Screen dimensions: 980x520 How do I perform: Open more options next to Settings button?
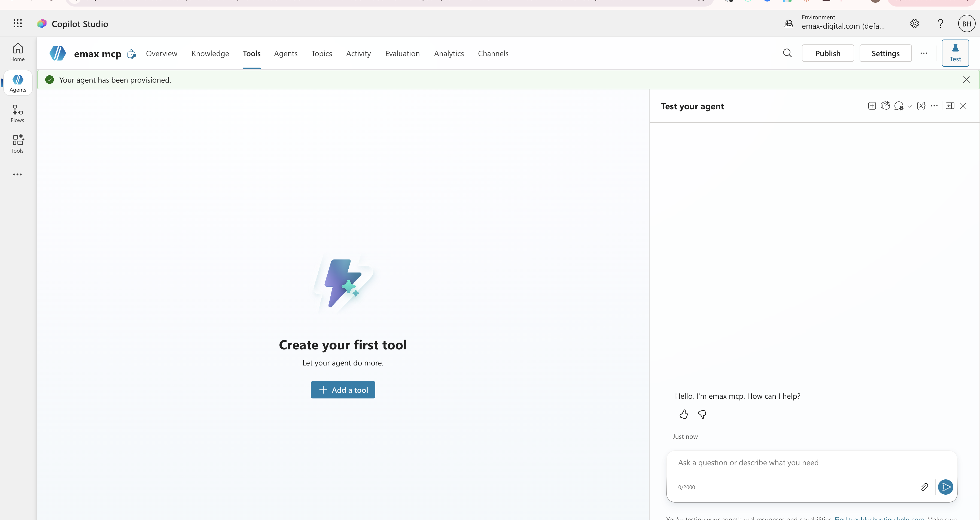click(924, 53)
